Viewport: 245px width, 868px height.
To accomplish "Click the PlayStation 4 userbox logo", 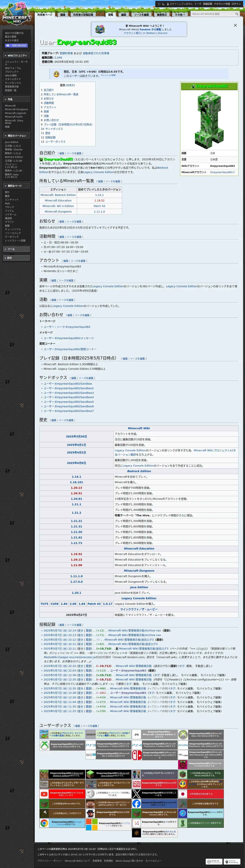I will click(137, 745).
